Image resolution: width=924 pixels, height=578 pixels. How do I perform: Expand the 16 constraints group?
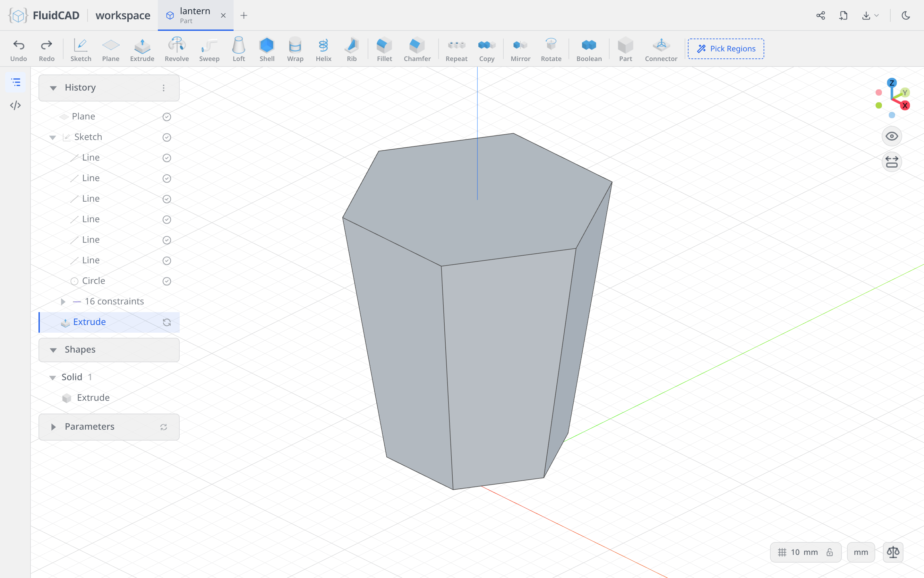tap(63, 302)
